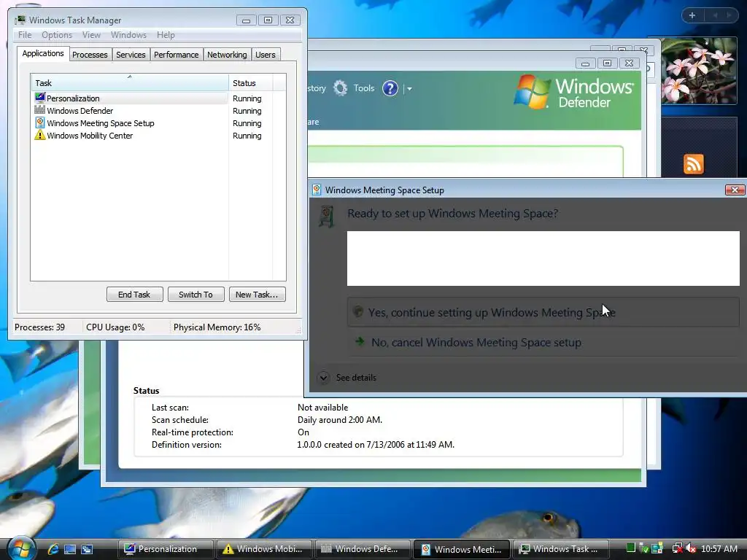The image size is (747, 560).
Task: Open the Help menu in Task Manager
Action: [166, 35]
